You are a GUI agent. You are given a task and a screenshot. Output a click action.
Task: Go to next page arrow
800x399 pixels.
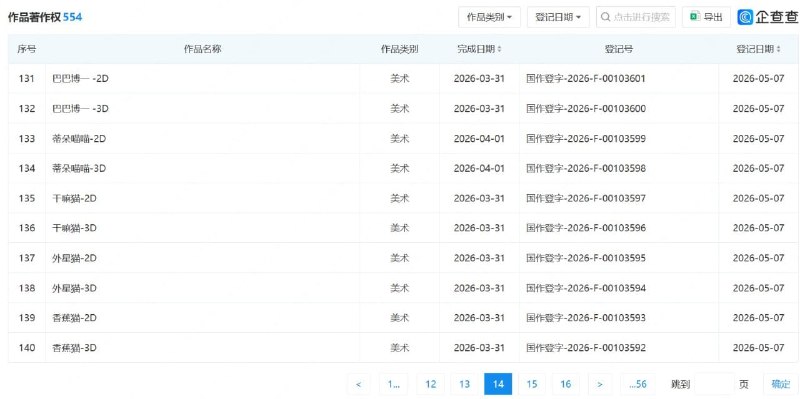(x=600, y=384)
